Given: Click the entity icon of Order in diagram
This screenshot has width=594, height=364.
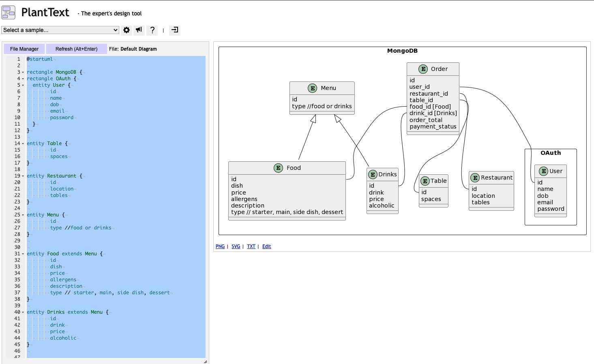Looking at the screenshot, I should (423, 69).
